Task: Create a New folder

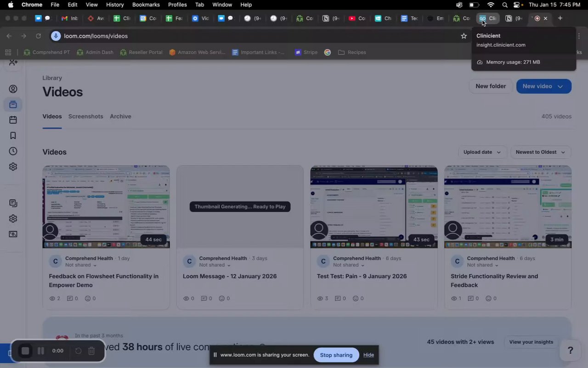Action: pyautogui.click(x=491, y=86)
